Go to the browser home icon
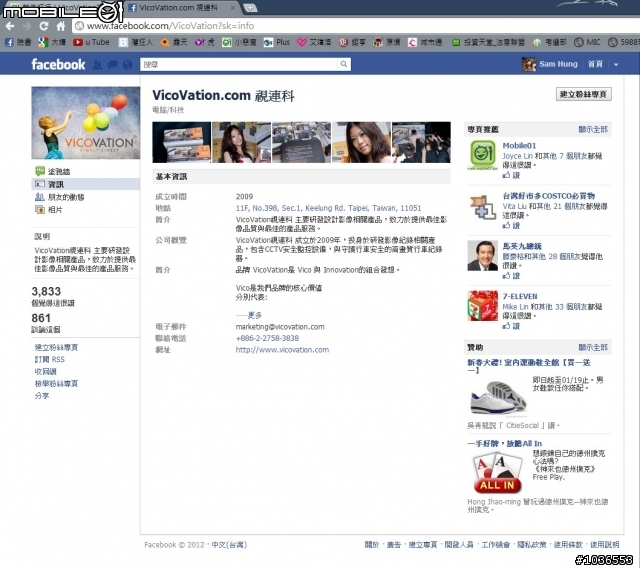This screenshot has width=640, height=568. point(61,26)
